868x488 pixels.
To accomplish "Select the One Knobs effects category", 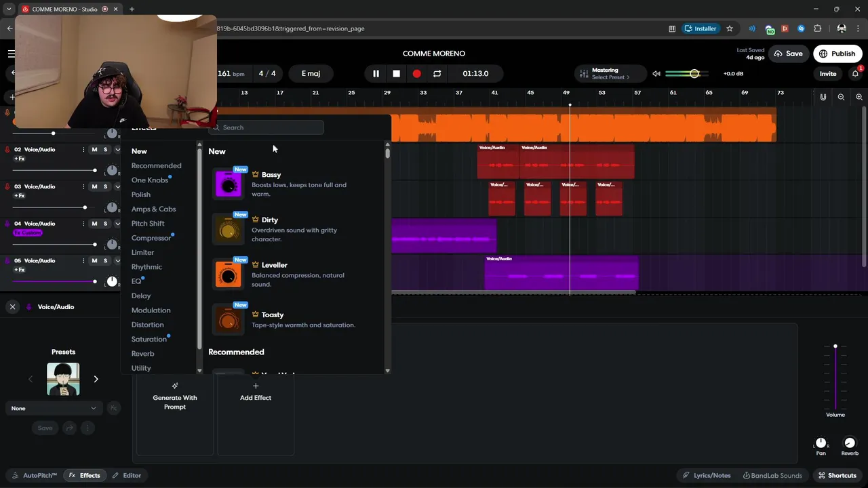I will click(150, 180).
